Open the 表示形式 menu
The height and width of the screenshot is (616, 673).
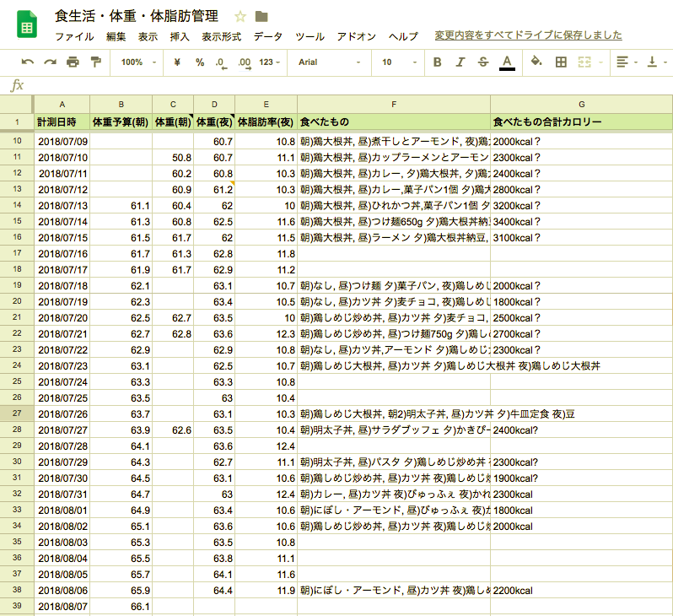[222, 36]
